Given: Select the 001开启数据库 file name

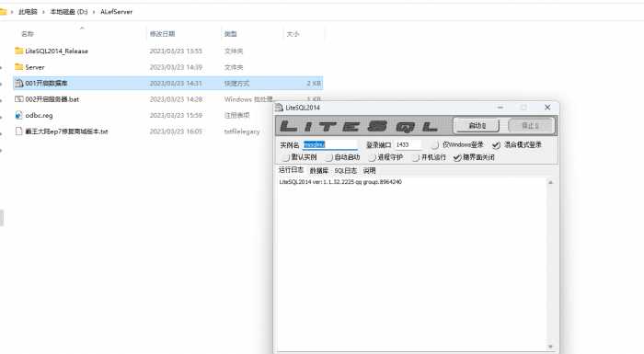Looking at the screenshot, I should (46, 83).
